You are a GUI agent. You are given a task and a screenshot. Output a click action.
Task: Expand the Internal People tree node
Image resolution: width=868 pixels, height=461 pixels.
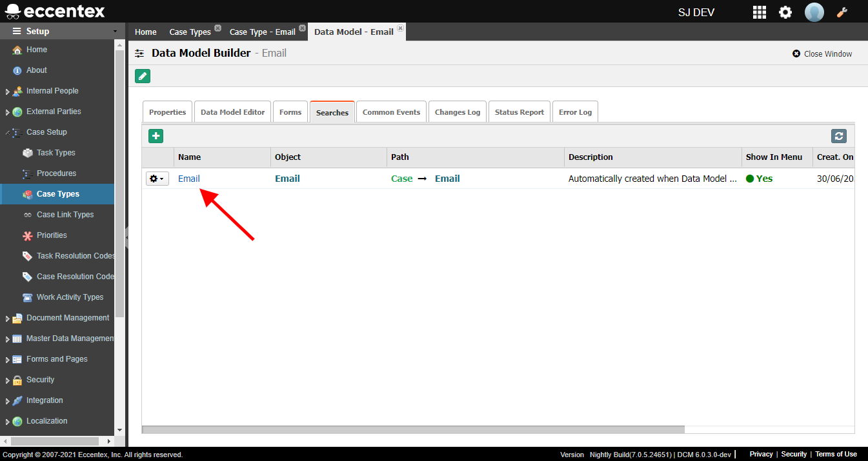[x=8, y=92]
